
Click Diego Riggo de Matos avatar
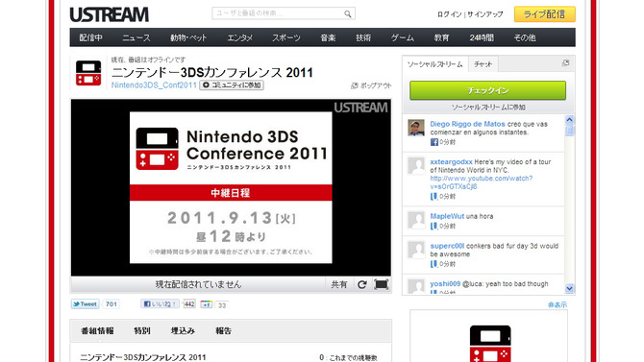416,128
